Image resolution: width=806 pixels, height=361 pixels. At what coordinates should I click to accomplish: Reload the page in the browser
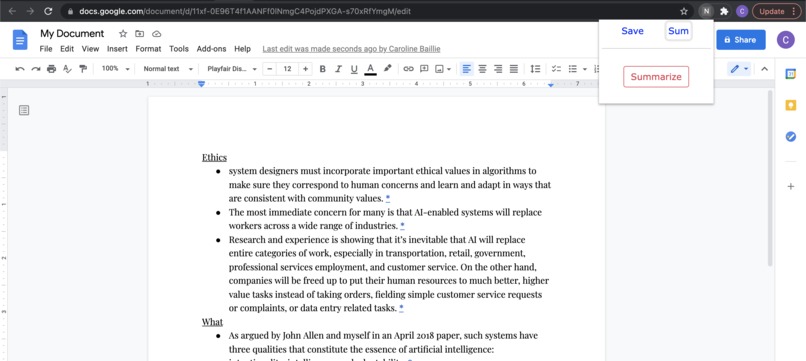click(48, 11)
